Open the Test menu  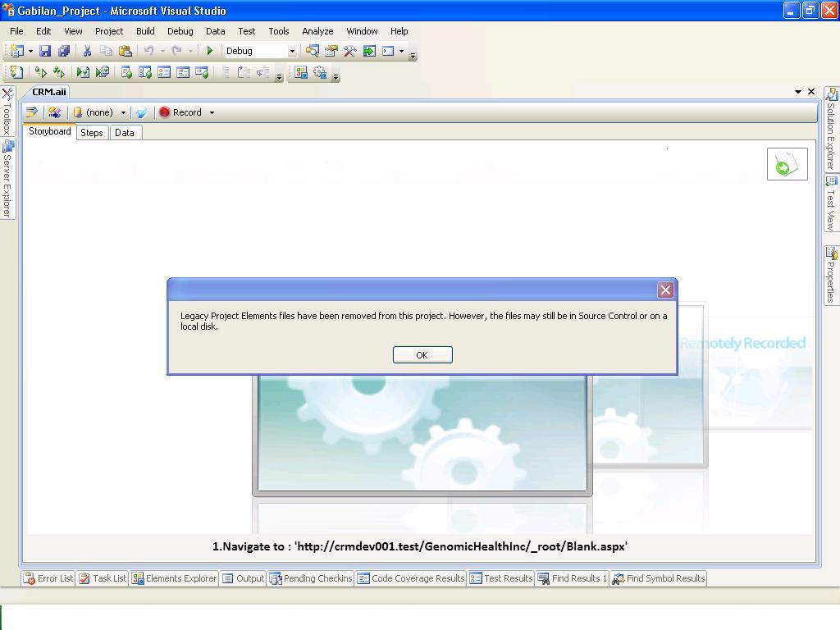coord(246,31)
